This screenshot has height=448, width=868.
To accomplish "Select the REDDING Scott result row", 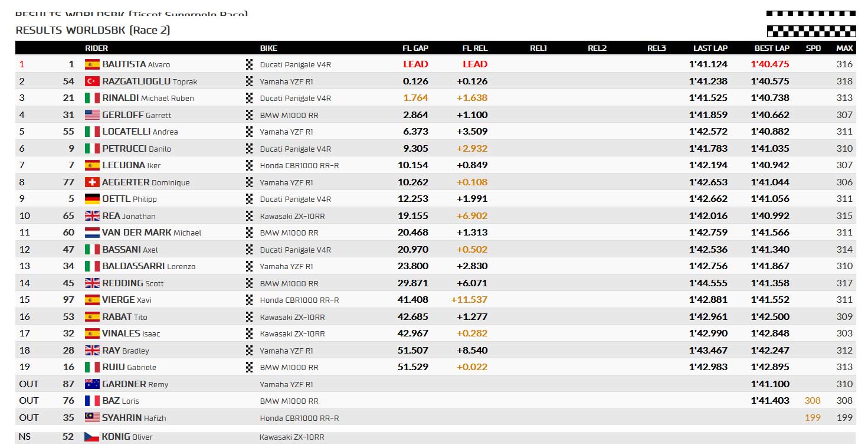I will pos(435,283).
